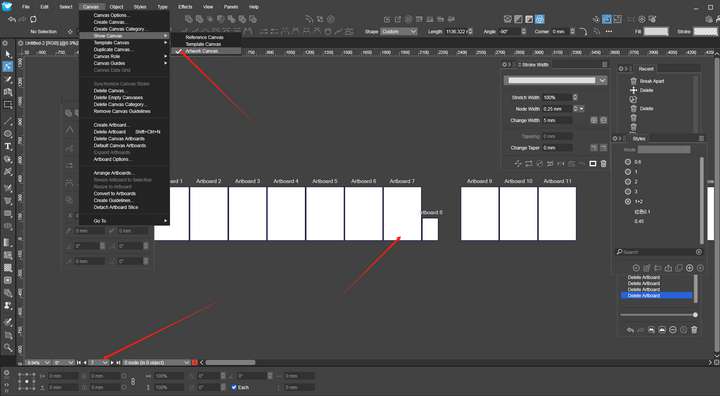The image size is (720, 396).
Task: Open the artboard number dropdown in status bar
Action: [99, 362]
